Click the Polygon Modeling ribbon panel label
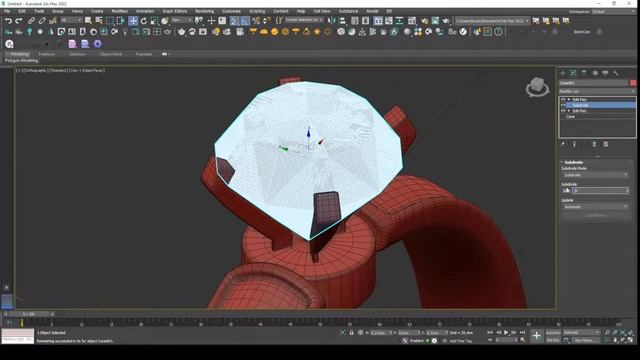Screen dimensions: 640x360 click(x=21, y=60)
